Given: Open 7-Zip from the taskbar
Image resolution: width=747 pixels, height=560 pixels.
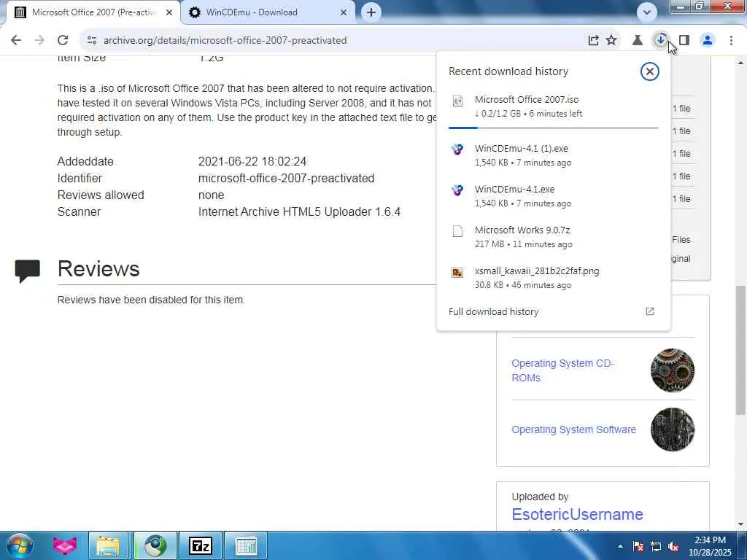Looking at the screenshot, I should tap(200, 545).
